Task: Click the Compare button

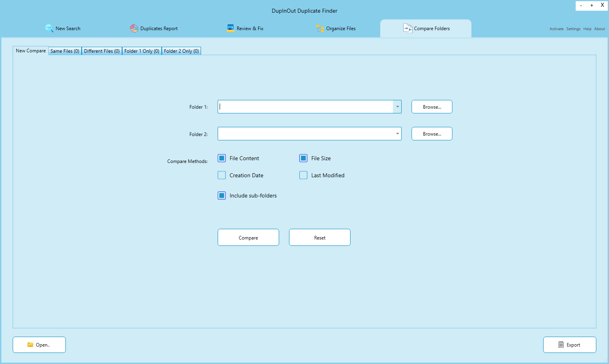Action: tap(248, 237)
